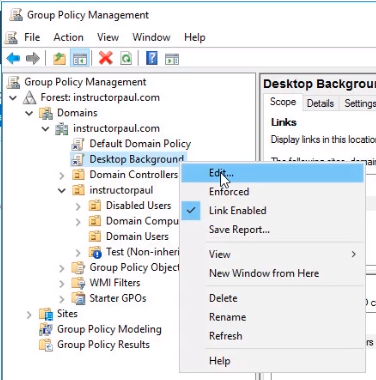The width and height of the screenshot is (376, 380).
Task: Select Default Domain Policy tree item
Action: point(140,144)
